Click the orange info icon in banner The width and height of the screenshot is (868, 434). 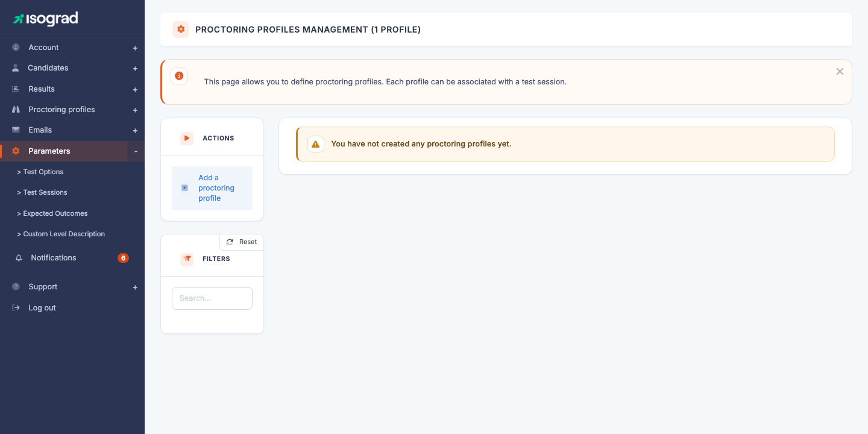[x=179, y=76]
